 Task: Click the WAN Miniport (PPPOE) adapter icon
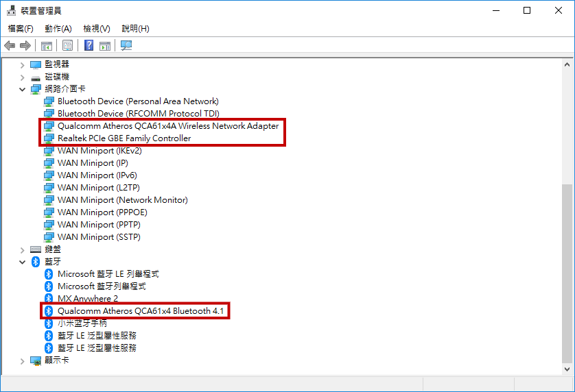point(49,212)
